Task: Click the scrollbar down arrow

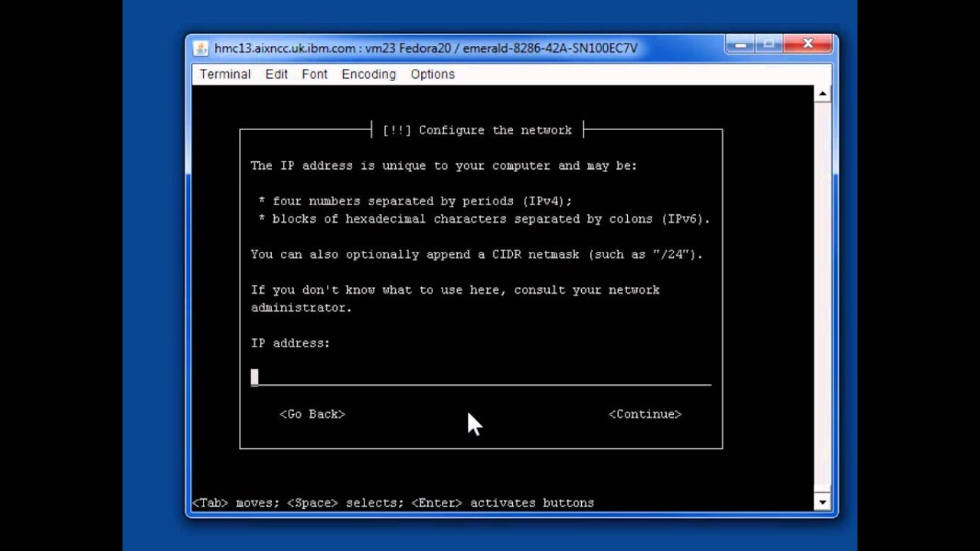Action: tap(822, 503)
